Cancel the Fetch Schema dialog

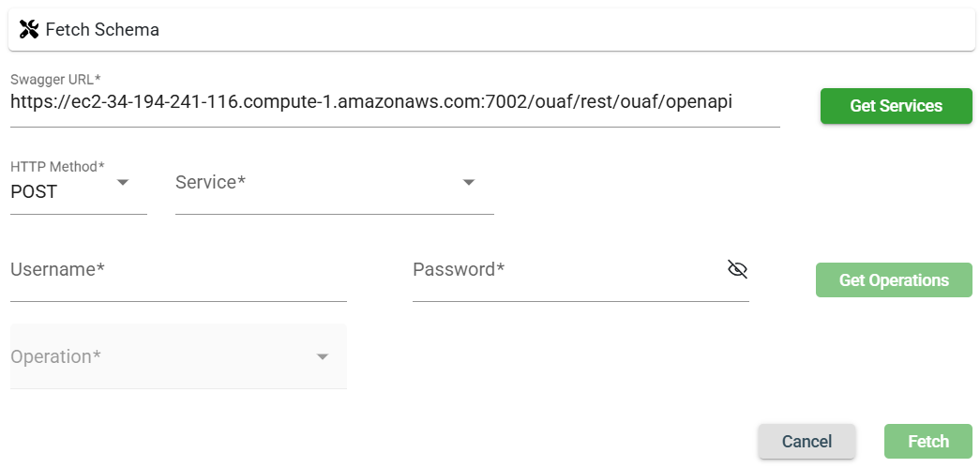click(807, 442)
